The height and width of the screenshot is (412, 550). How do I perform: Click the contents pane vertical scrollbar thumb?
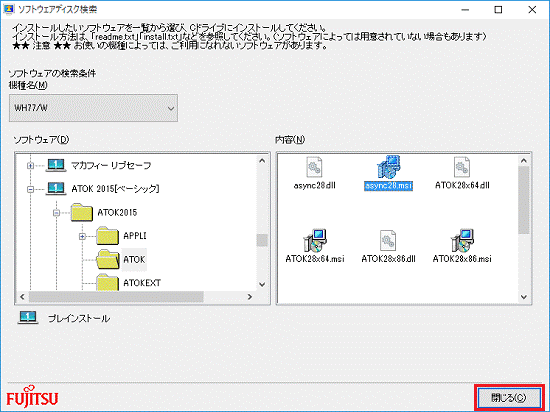tap(524, 200)
